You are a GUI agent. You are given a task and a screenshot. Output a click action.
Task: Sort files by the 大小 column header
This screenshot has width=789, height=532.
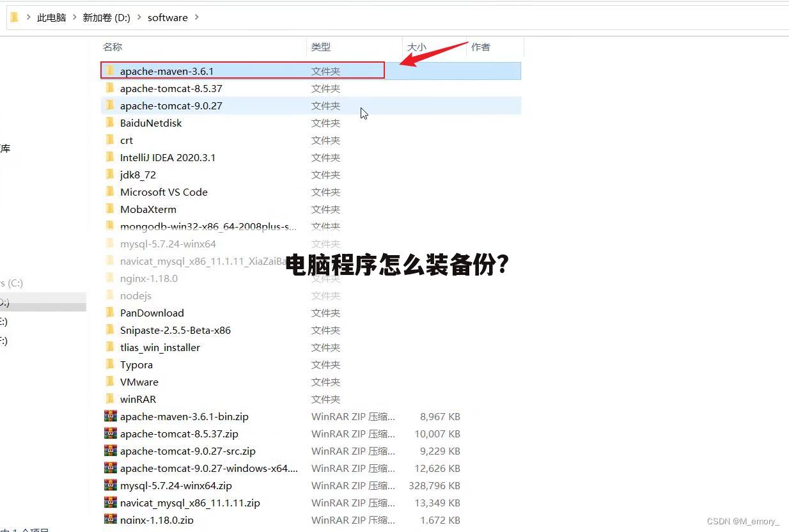(x=417, y=47)
